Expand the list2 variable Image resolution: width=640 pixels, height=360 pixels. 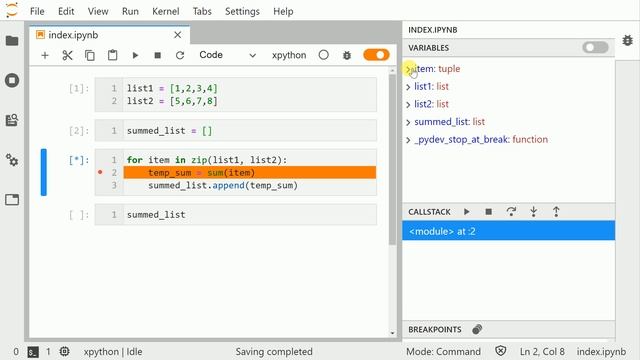408,104
